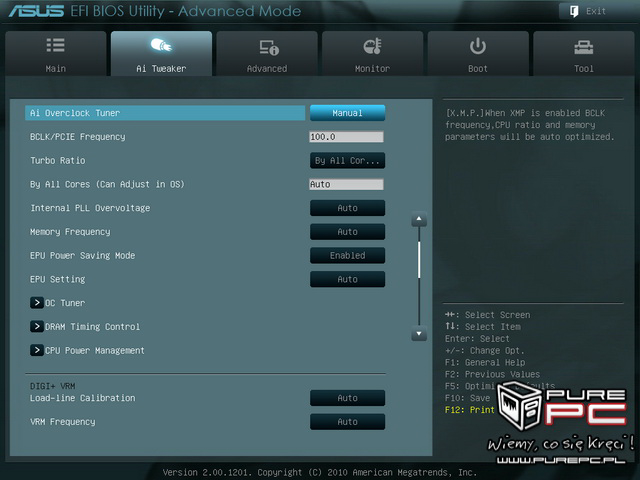Click the arrow icon beside CPU Power Management
Image resolution: width=640 pixels, height=480 pixels.
click(37, 350)
